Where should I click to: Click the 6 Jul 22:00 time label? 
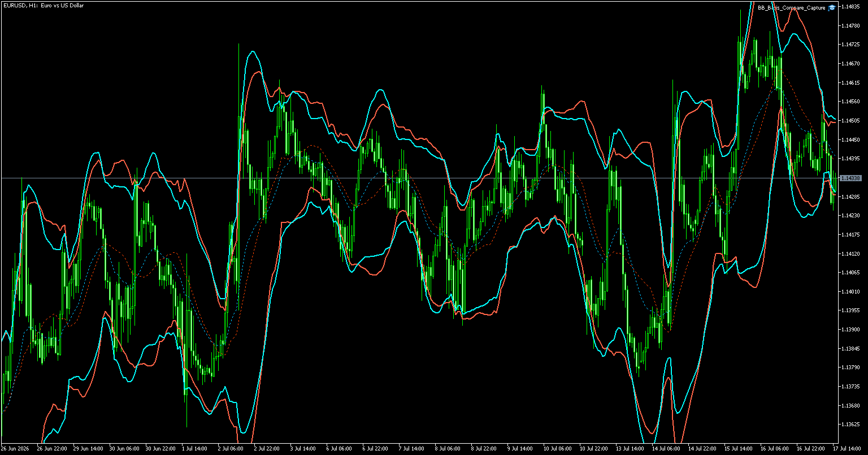376,449
